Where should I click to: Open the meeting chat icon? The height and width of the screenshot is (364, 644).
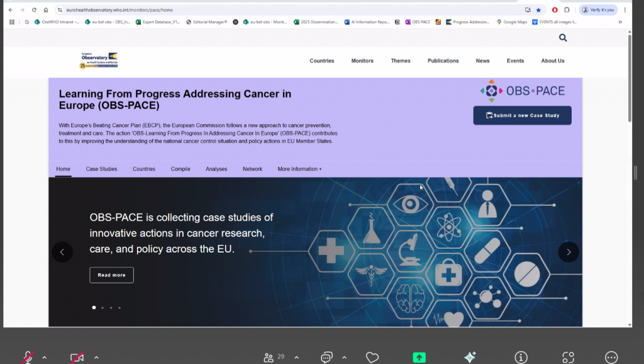pos(326,357)
